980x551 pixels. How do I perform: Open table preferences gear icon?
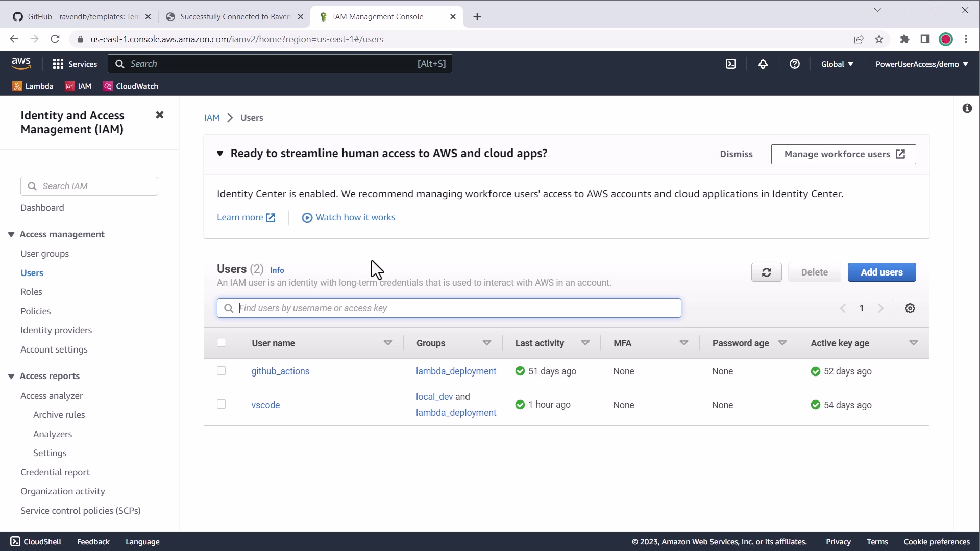(x=910, y=308)
